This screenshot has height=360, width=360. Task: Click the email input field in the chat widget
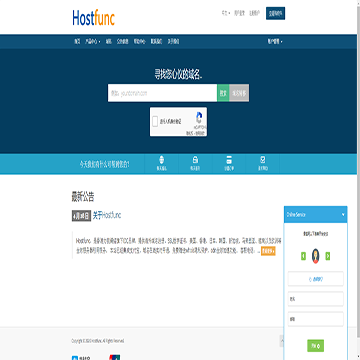[x=315, y=319]
